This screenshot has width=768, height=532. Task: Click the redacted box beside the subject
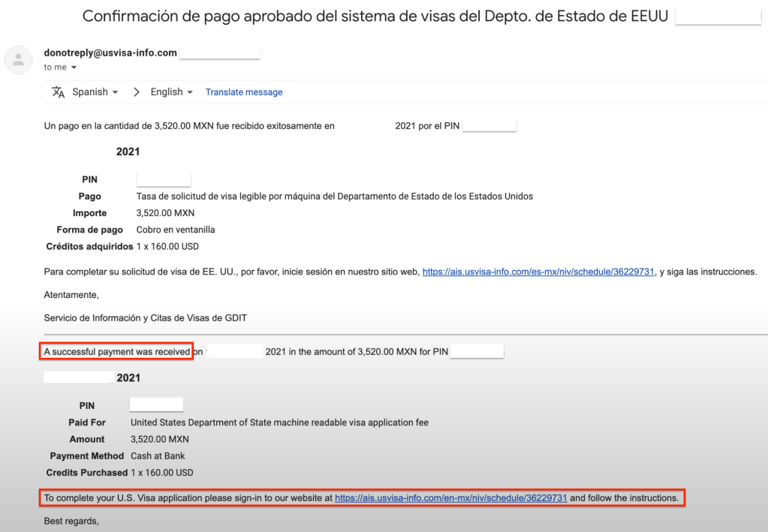coord(718,17)
